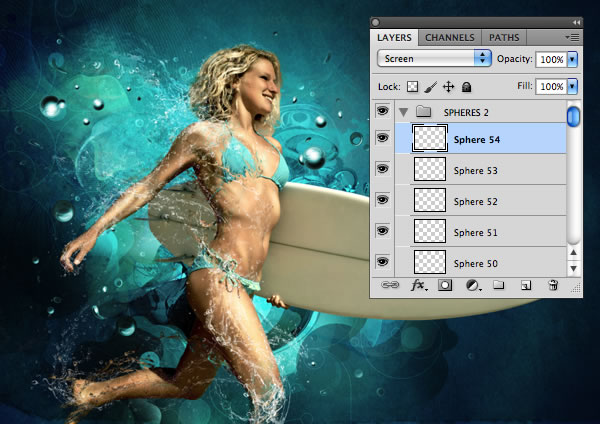
Task: Open the Opacity slider dropdown arrow
Action: (572, 59)
